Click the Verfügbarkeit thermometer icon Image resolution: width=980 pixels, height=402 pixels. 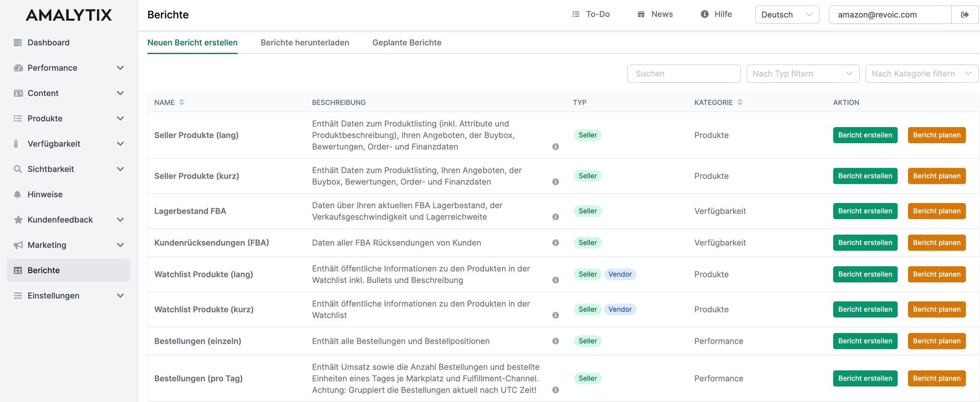16,144
